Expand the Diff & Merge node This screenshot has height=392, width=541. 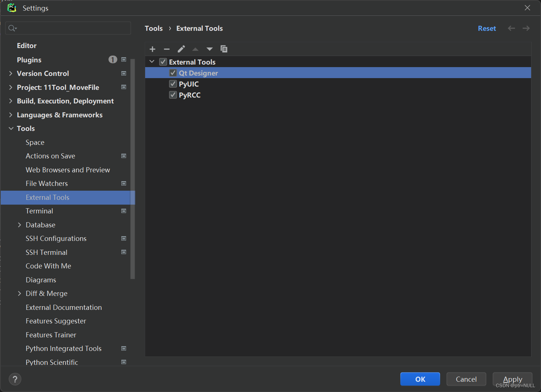19,293
